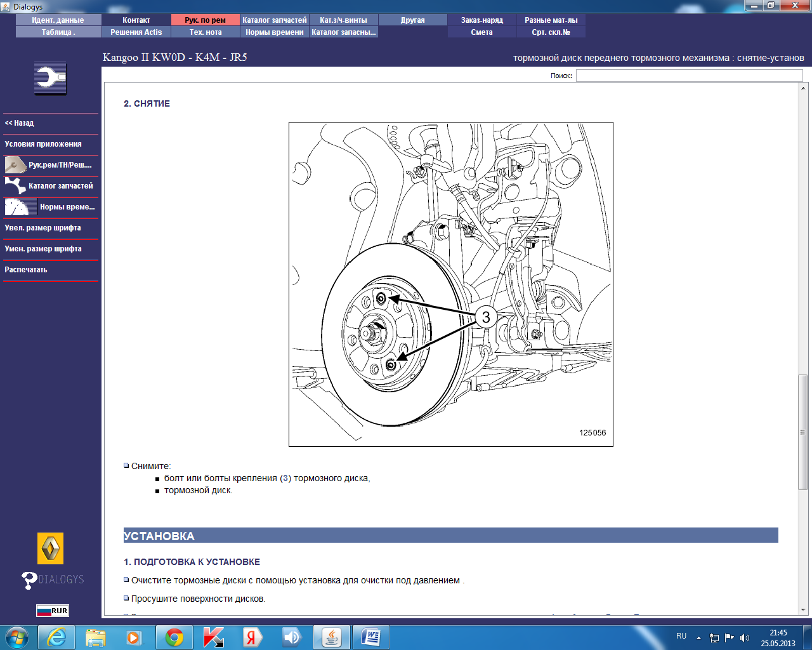812x650 pixels.
Task: Switch to the Java Dialogys taskbar icon
Action: pyautogui.click(x=332, y=637)
